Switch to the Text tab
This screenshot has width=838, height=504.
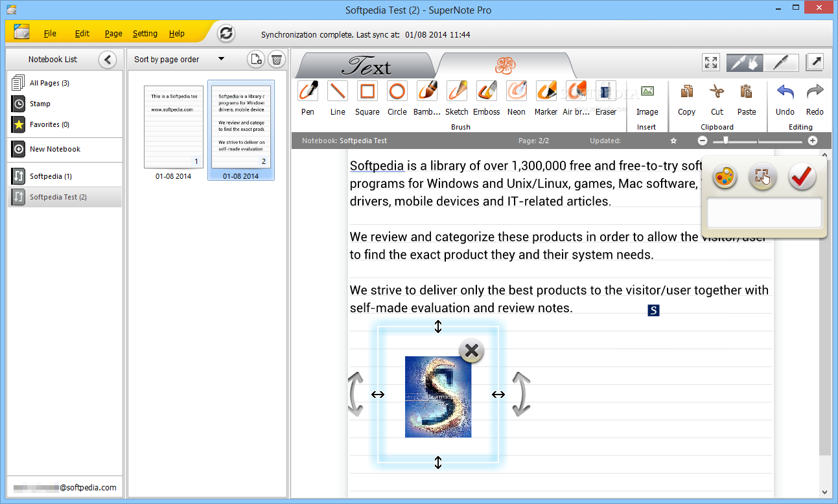coord(366,65)
